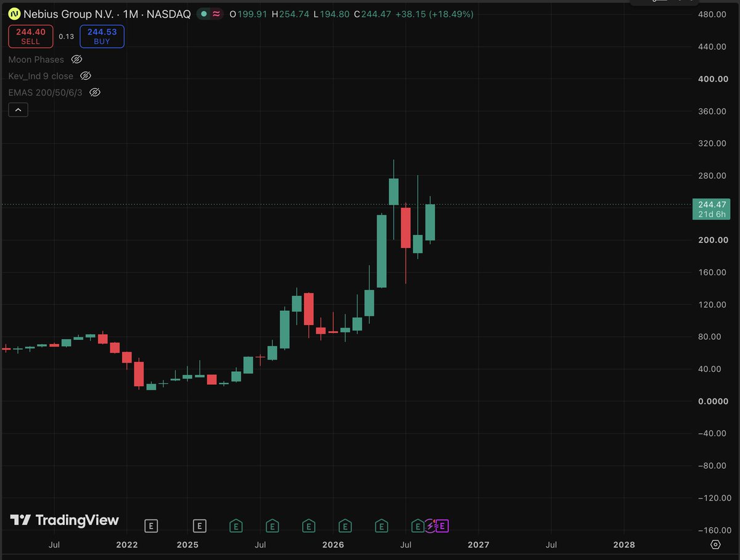This screenshot has height=560, width=740.
Task: Collapse the indicator legend with the chevron
Action: point(18,110)
